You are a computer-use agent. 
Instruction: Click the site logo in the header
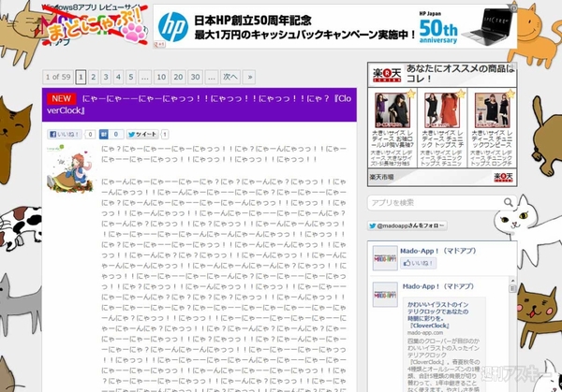(95, 25)
